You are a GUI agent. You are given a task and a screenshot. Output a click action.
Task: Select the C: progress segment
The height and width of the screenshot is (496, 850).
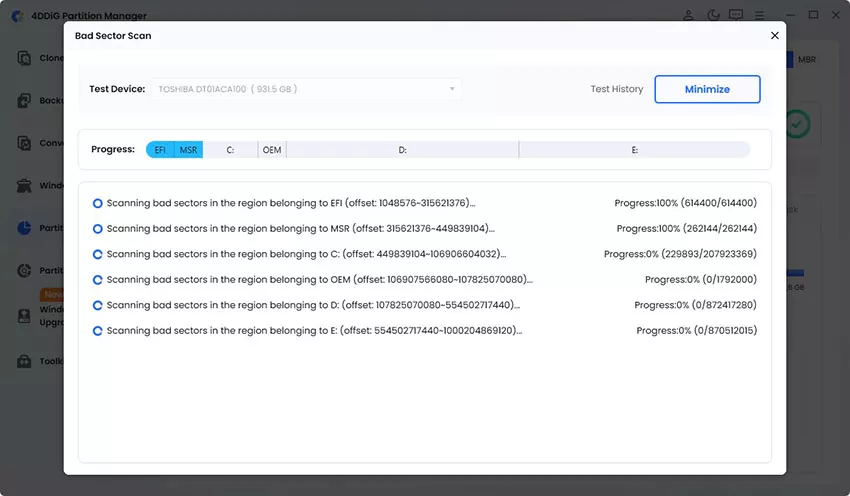click(x=230, y=150)
